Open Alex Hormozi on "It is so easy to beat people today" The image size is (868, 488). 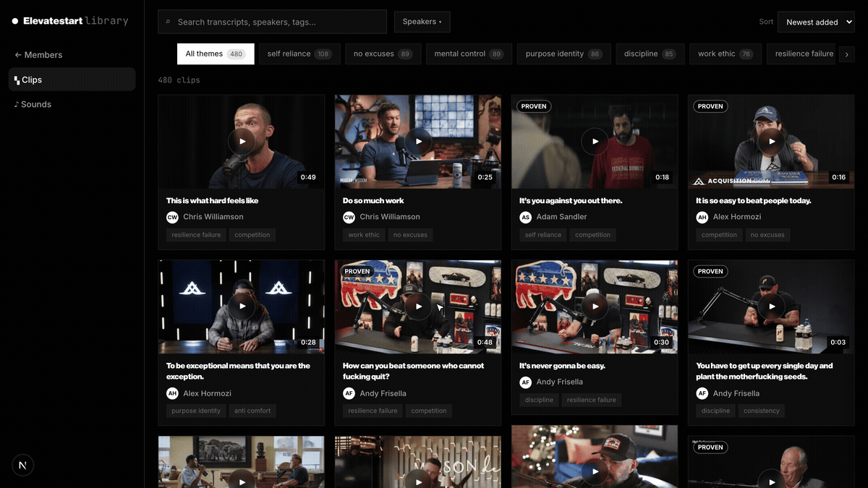[737, 217]
